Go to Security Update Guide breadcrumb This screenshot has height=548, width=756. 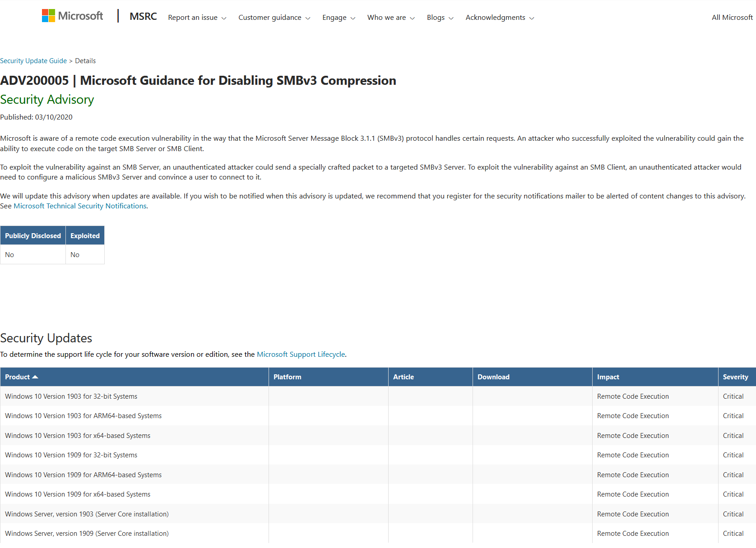tap(33, 61)
